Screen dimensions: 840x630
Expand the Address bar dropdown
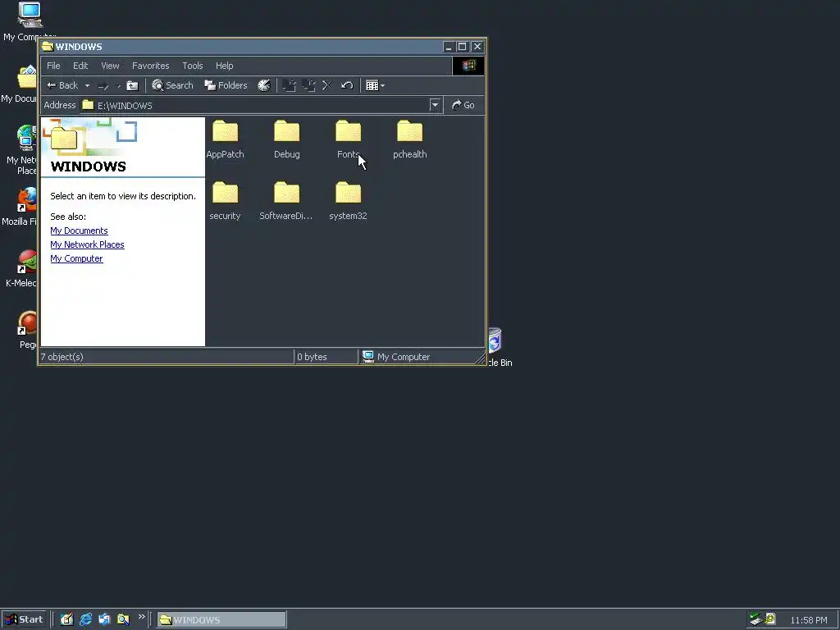pyautogui.click(x=435, y=105)
